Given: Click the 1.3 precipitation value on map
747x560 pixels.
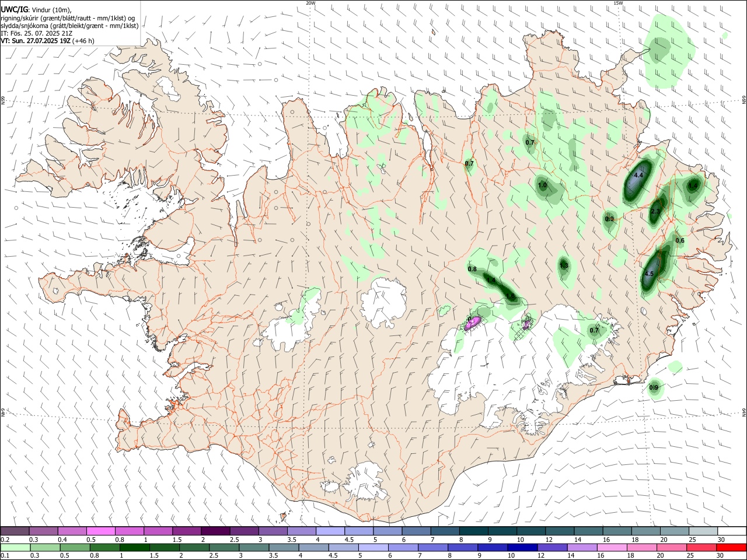Looking at the screenshot, I should tap(564, 265).
